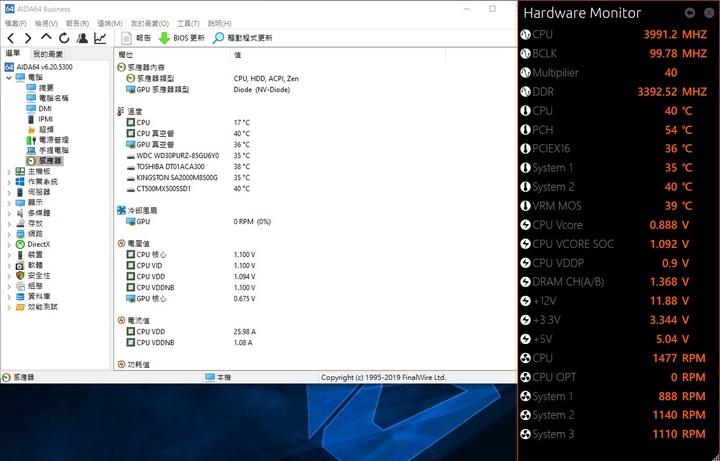Click the fan icon beside 冷卻風扇
The height and width of the screenshot is (461, 720).
(121, 210)
